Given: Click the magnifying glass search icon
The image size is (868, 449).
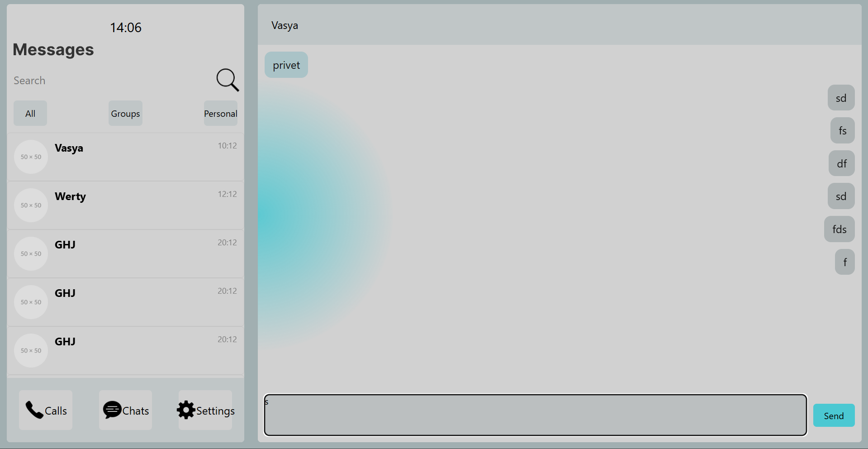Looking at the screenshot, I should [228, 80].
